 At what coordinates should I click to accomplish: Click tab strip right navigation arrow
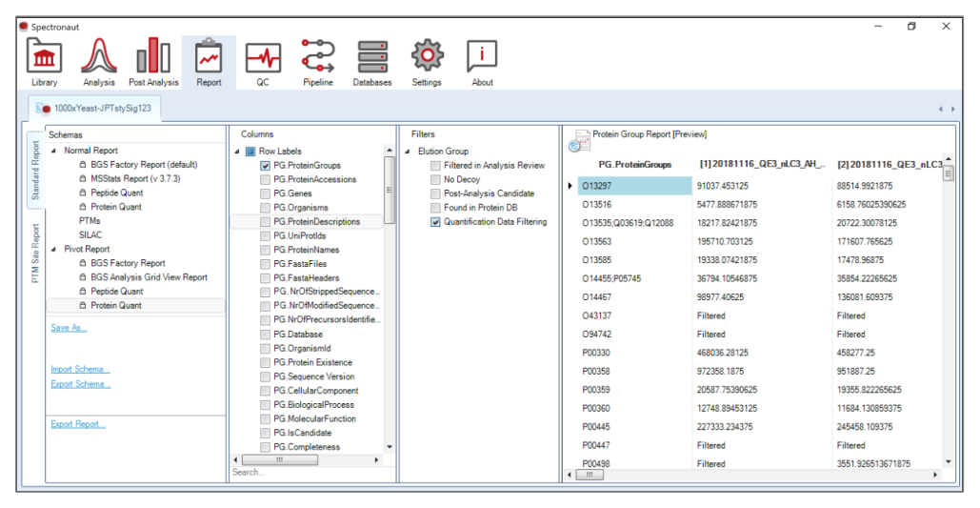point(952,109)
